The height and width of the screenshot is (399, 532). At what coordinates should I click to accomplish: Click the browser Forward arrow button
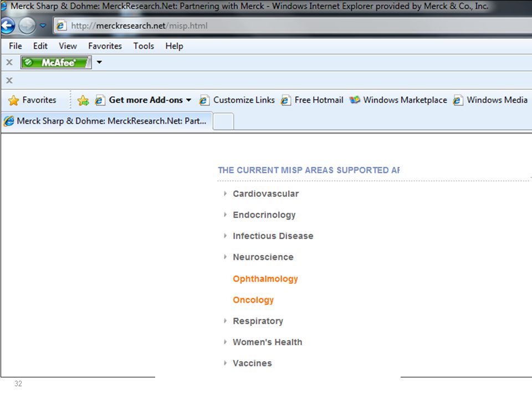pos(27,25)
